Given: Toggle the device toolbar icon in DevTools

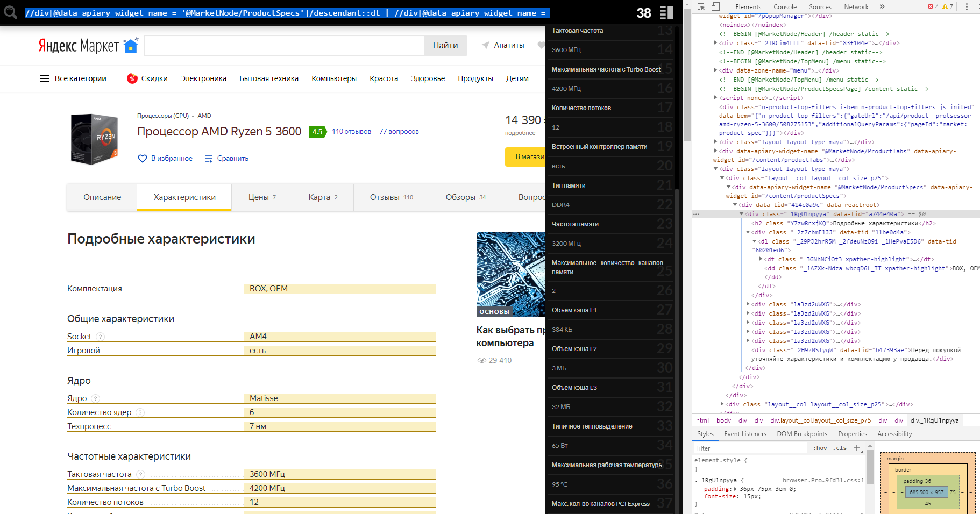Looking at the screenshot, I should pyautogui.click(x=715, y=7).
